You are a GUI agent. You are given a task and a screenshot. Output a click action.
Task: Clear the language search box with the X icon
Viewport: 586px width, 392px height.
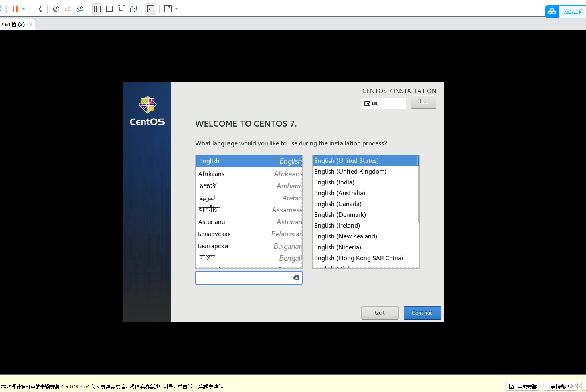[296, 278]
